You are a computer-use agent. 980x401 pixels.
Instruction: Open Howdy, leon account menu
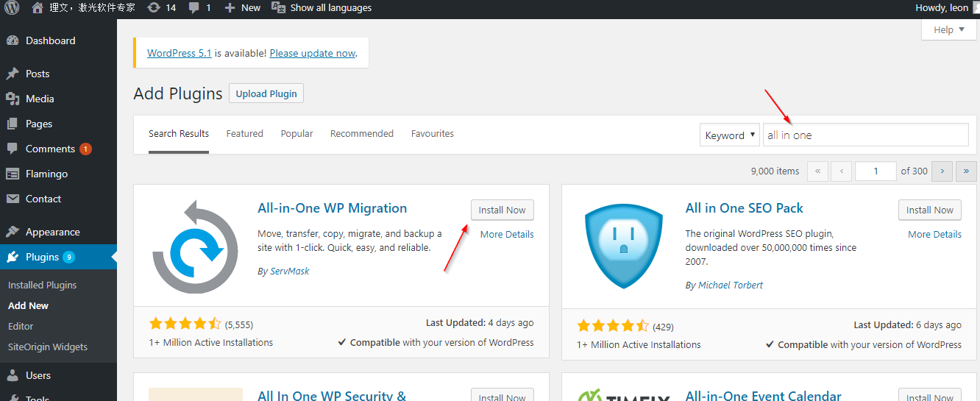pyautogui.click(x=942, y=7)
